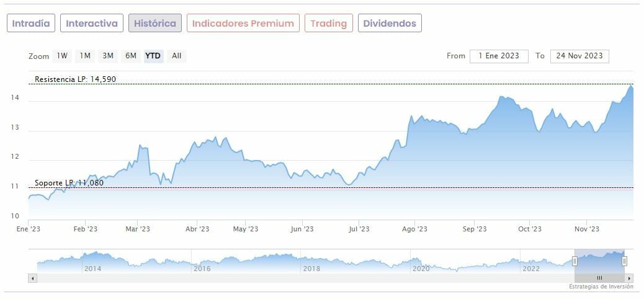Edit the From date field
The image size is (644, 299).
(x=499, y=56)
